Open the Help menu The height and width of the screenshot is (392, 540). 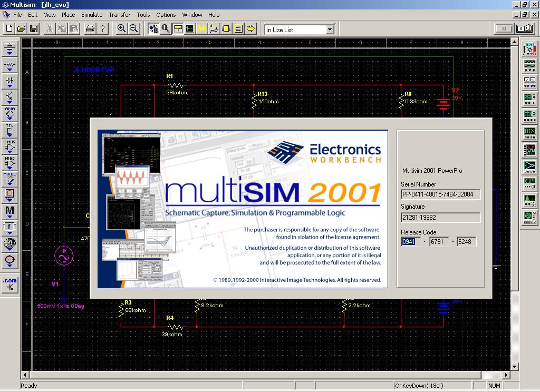214,15
